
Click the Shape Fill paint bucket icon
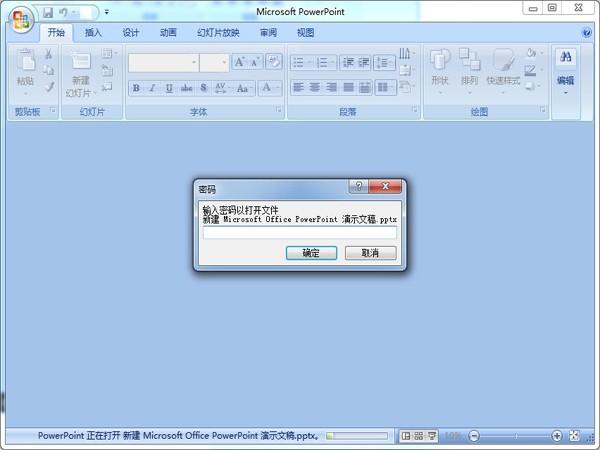tap(531, 53)
